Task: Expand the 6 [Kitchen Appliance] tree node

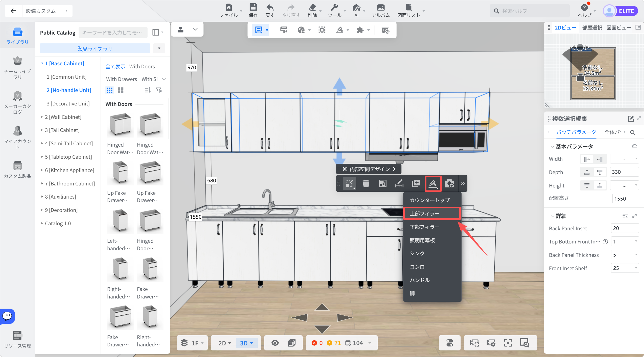Action: (x=42, y=170)
